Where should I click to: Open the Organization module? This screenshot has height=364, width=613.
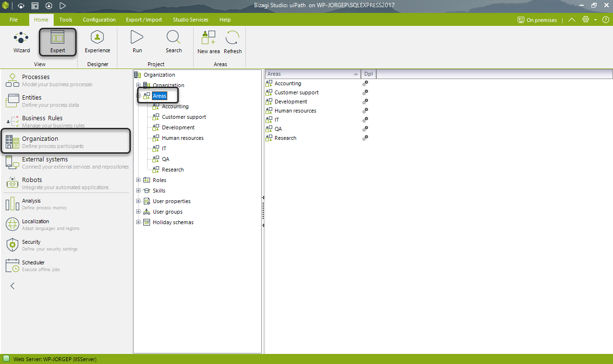(66, 142)
